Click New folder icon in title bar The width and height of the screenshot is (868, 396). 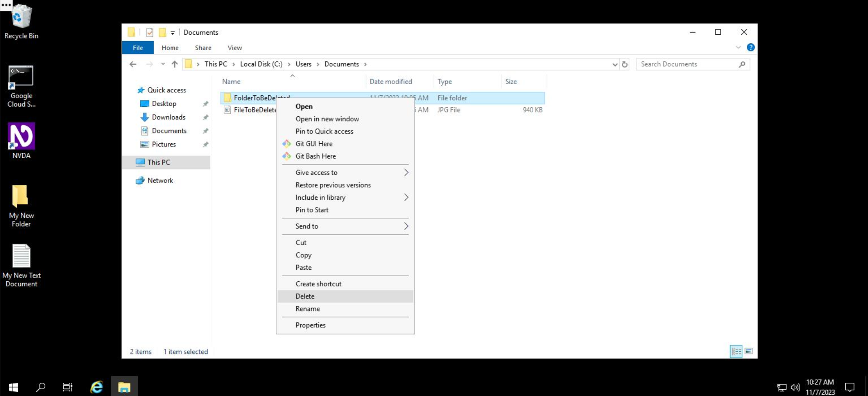pos(162,33)
